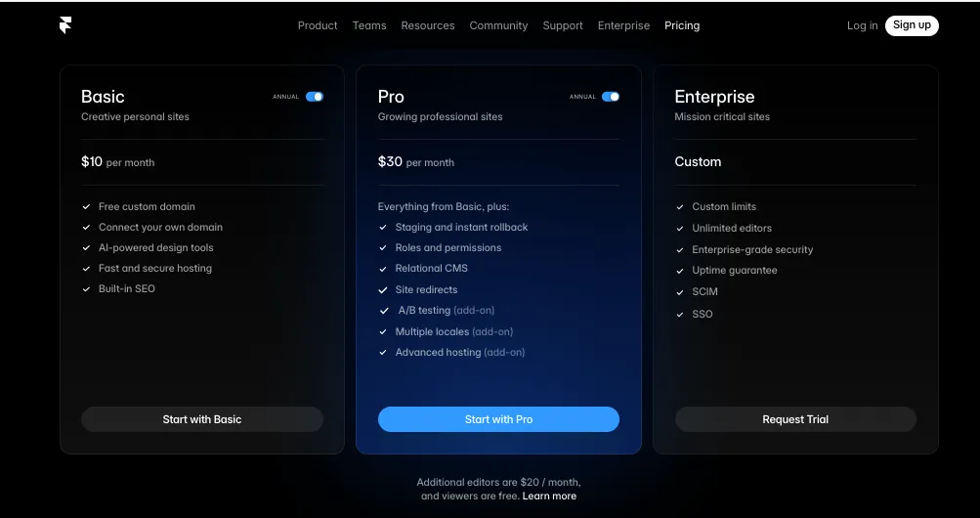This screenshot has height=518, width=980.
Task: Click 'Relational CMS' feature text
Action: coord(431,268)
